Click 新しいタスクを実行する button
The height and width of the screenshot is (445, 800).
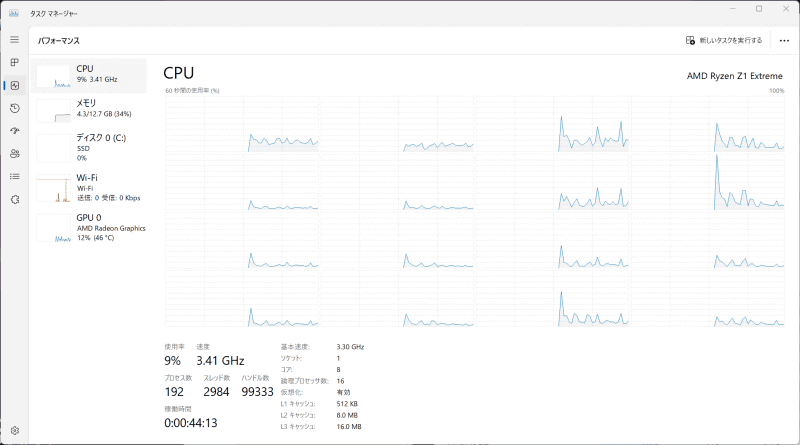tap(723, 40)
